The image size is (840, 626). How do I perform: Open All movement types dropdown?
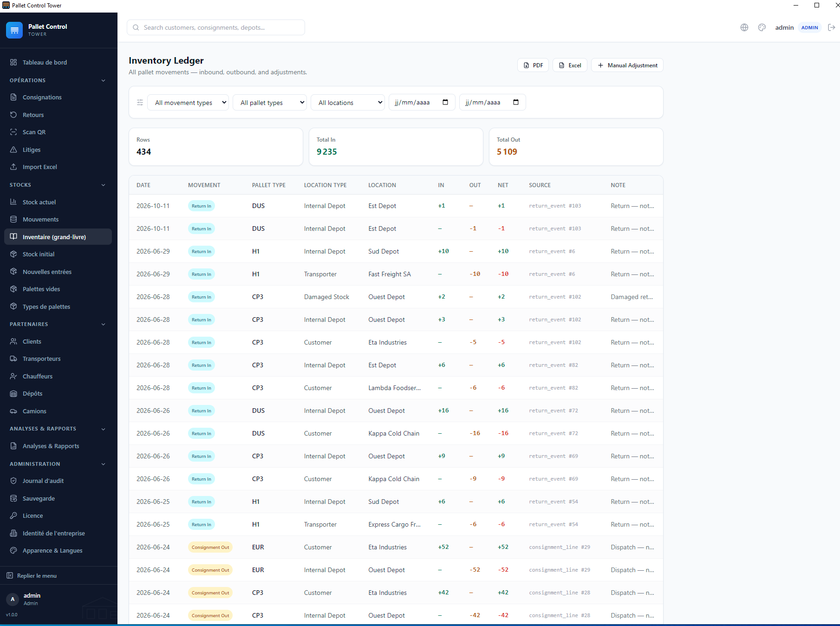188,103
